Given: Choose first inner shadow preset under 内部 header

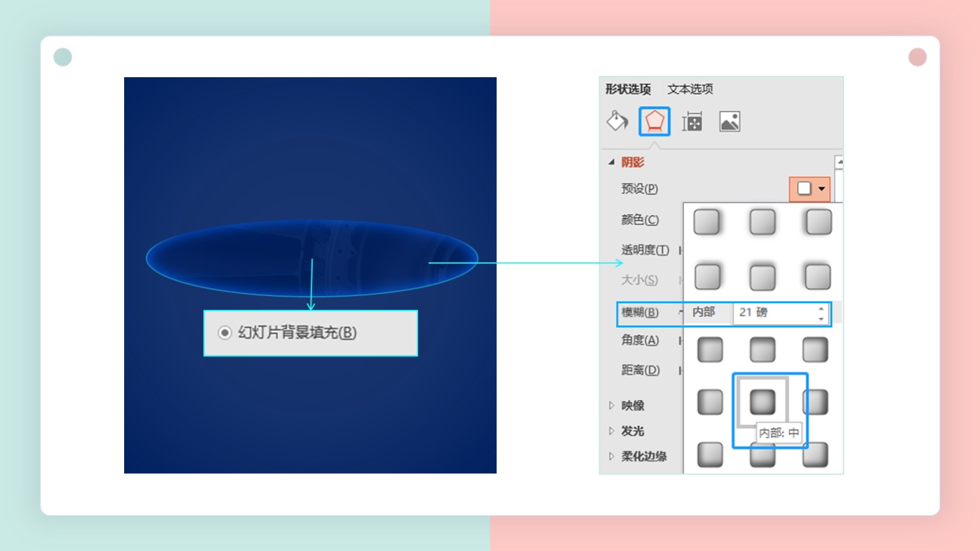Looking at the screenshot, I should coord(710,350).
